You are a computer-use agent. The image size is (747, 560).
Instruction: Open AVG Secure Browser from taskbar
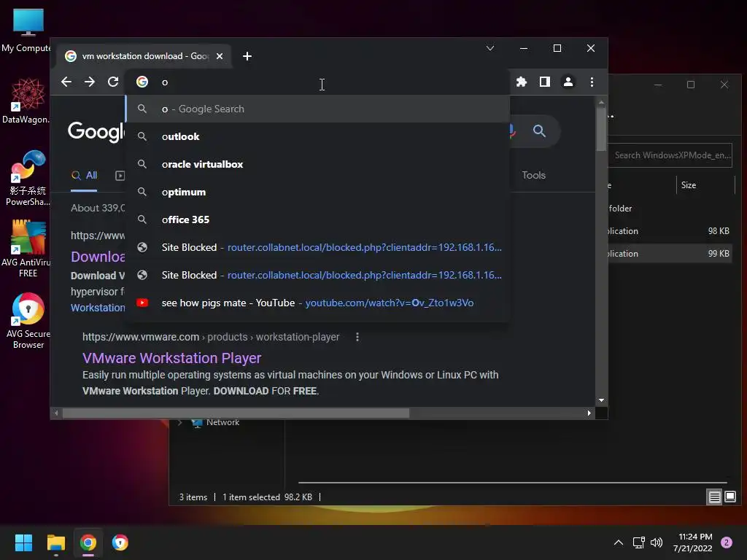pos(120,542)
